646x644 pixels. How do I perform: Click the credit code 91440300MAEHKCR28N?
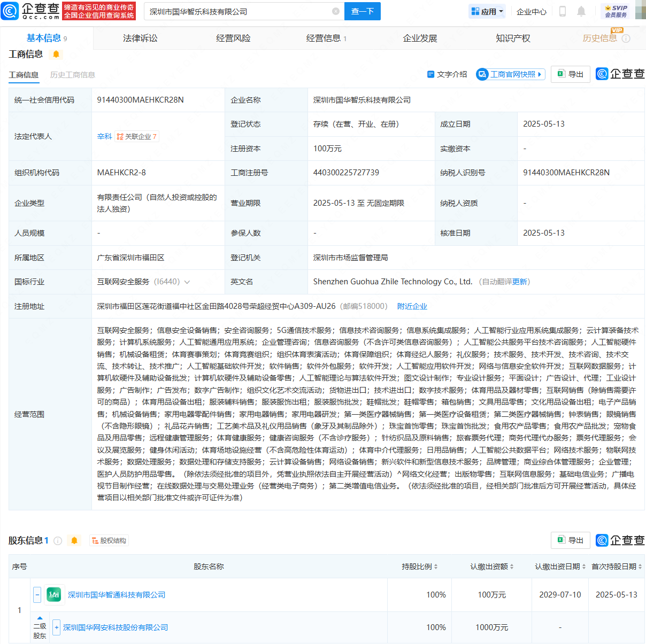pos(140,100)
